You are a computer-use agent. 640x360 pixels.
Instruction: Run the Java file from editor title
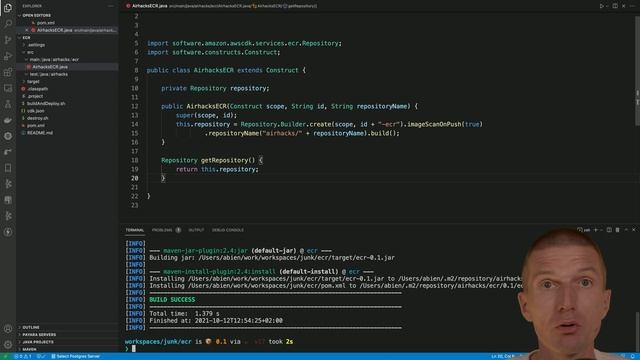tap(602, 6)
